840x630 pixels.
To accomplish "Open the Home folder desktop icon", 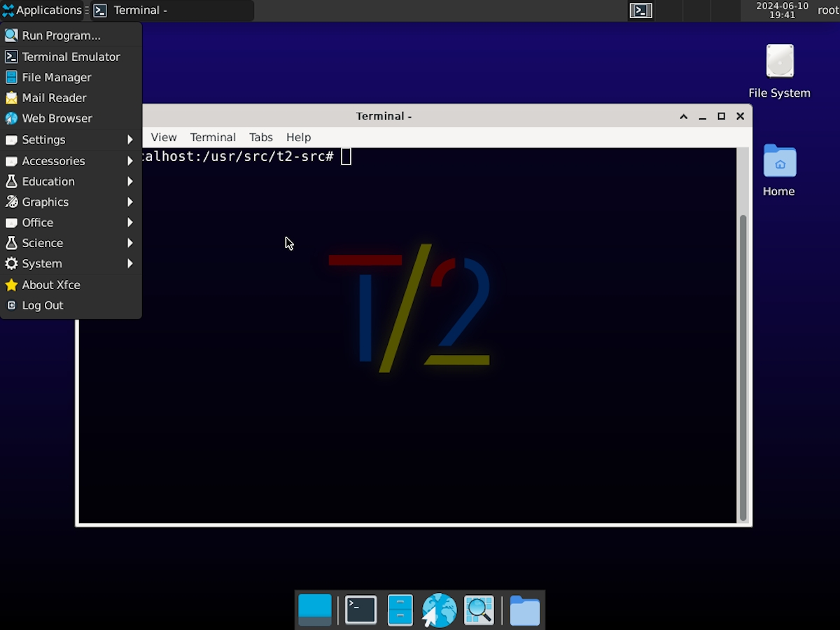I will [x=779, y=170].
